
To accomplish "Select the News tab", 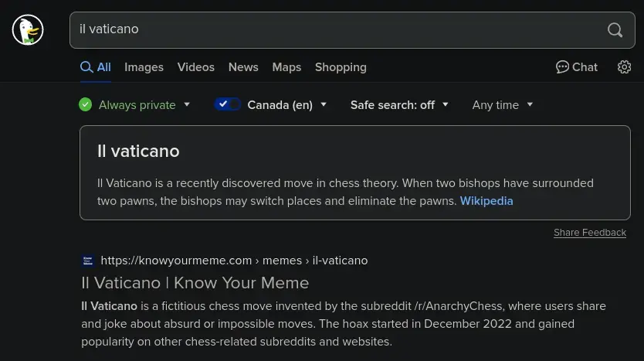I will tap(243, 67).
